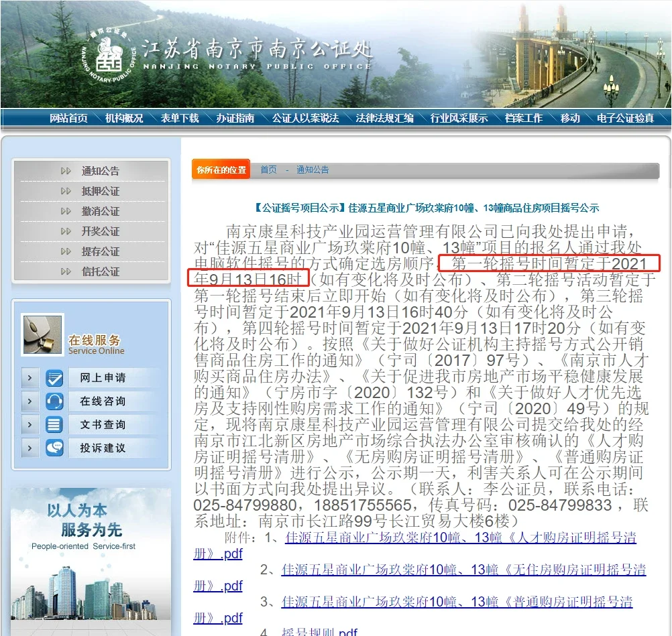This screenshot has height=636, width=672.
Task: Click the article title 佳源五星商业广场玖棠府 摇号公示
Action: (427, 208)
